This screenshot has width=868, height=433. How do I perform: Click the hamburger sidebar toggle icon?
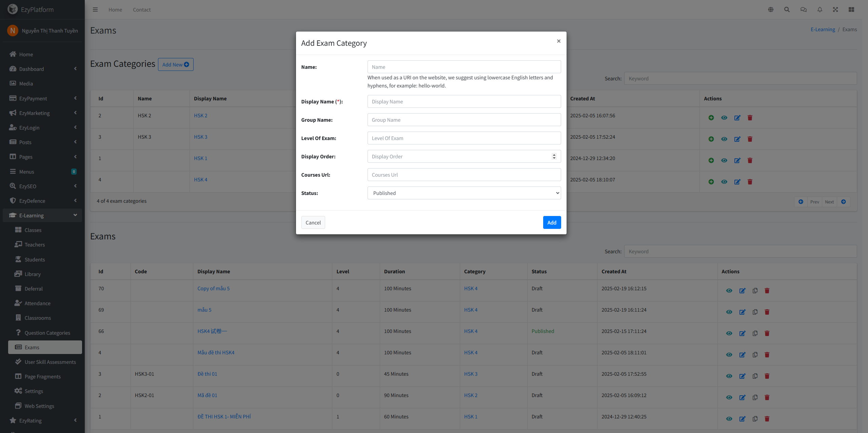point(95,9)
